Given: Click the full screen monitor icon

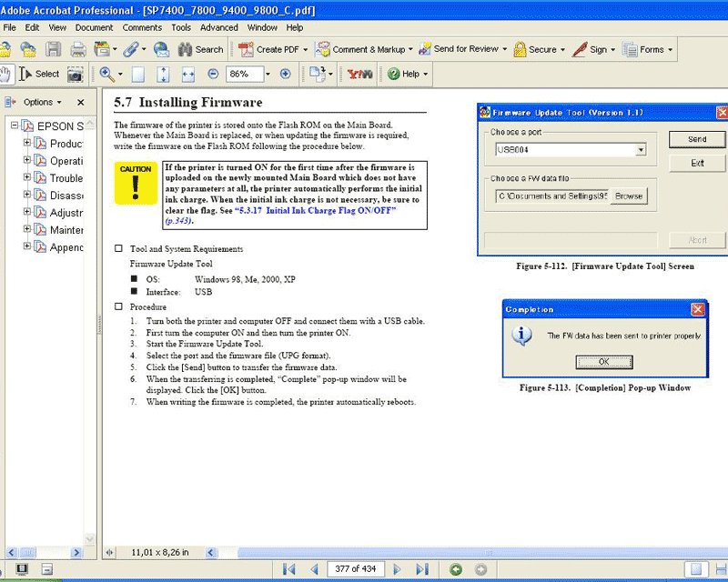Looking at the screenshot, I should pyautogui.click(x=22, y=569).
